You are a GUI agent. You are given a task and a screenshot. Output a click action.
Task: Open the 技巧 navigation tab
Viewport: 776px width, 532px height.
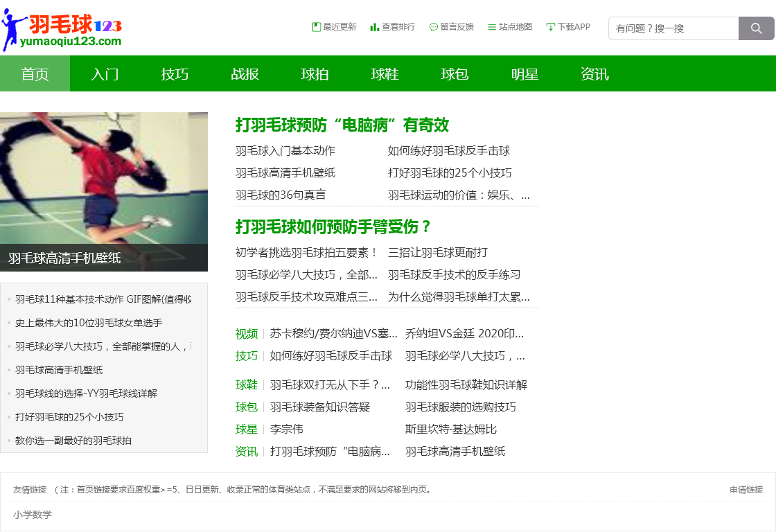pyautogui.click(x=175, y=73)
